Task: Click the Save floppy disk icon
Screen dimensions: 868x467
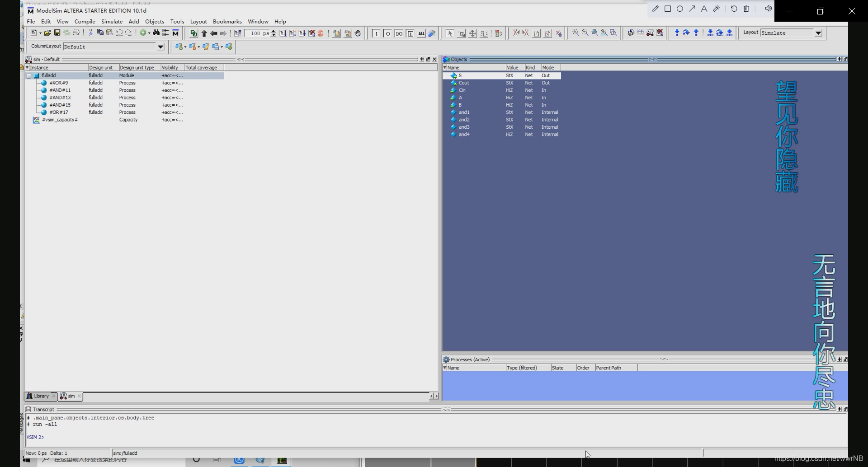Action: click(57, 33)
